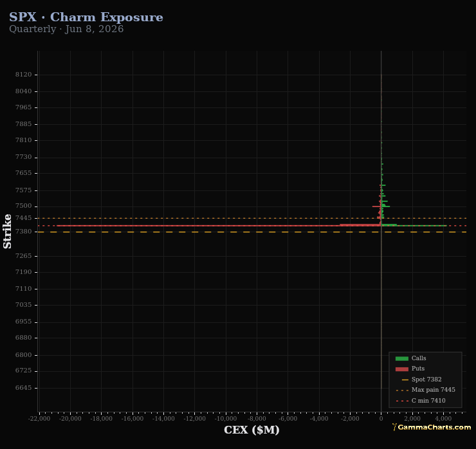Screen dimensions: 476x449
Task: Click the 7265 strike label
Action: click(x=24, y=256)
